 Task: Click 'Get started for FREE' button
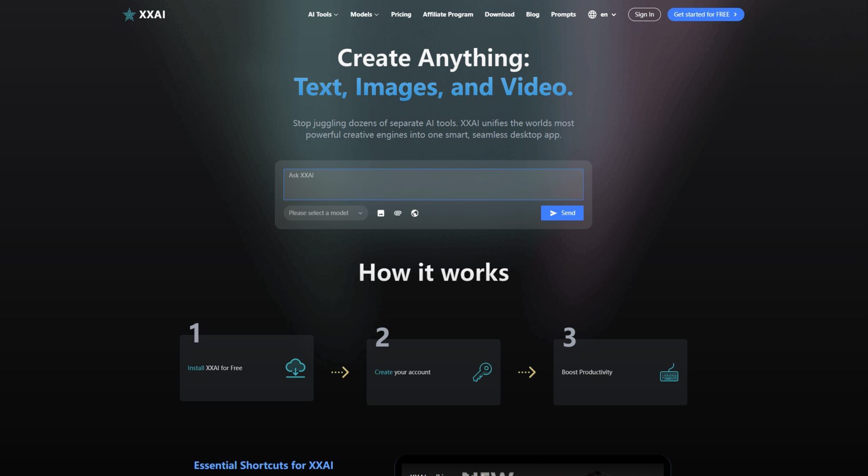point(705,14)
